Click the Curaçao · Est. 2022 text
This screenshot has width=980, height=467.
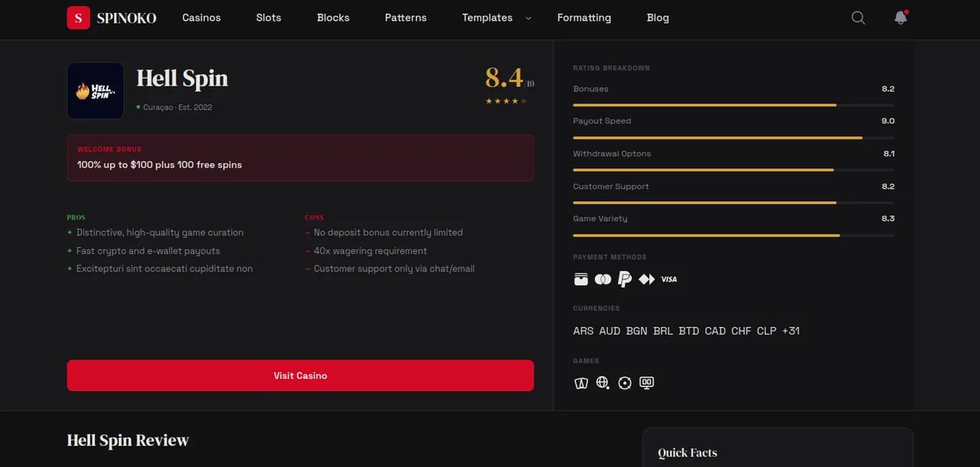tap(178, 107)
